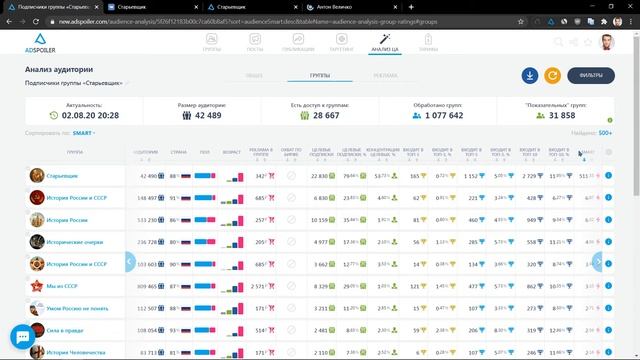Open the Chrome extensions puzzle icon
The image size is (640, 360).
coord(604,22)
